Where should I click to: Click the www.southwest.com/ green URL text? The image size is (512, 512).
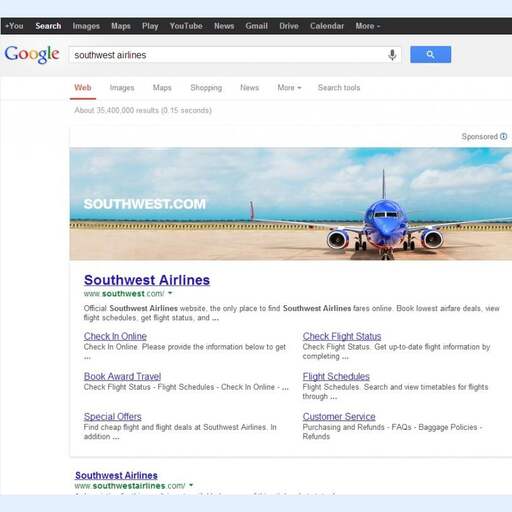pyautogui.click(x=124, y=294)
